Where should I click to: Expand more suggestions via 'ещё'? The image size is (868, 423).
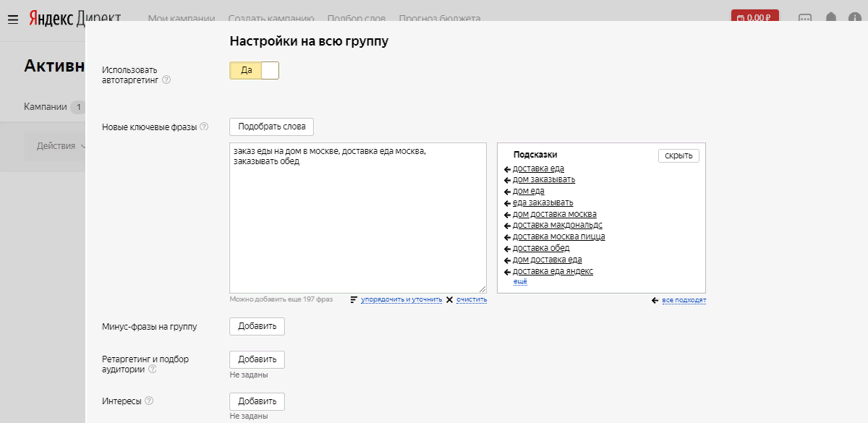pyautogui.click(x=520, y=281)
